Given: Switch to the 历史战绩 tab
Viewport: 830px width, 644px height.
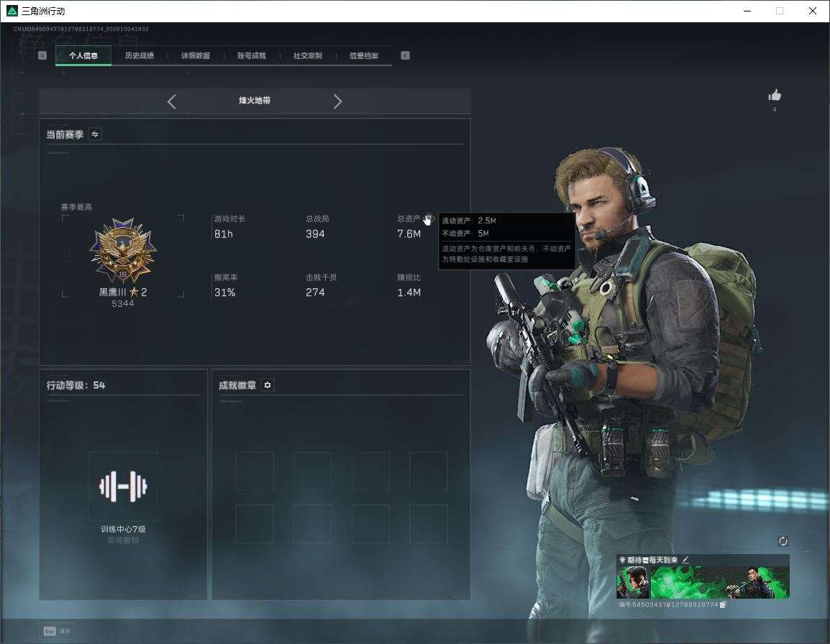Looking at the screenshot, I should [x=140, y=55].
